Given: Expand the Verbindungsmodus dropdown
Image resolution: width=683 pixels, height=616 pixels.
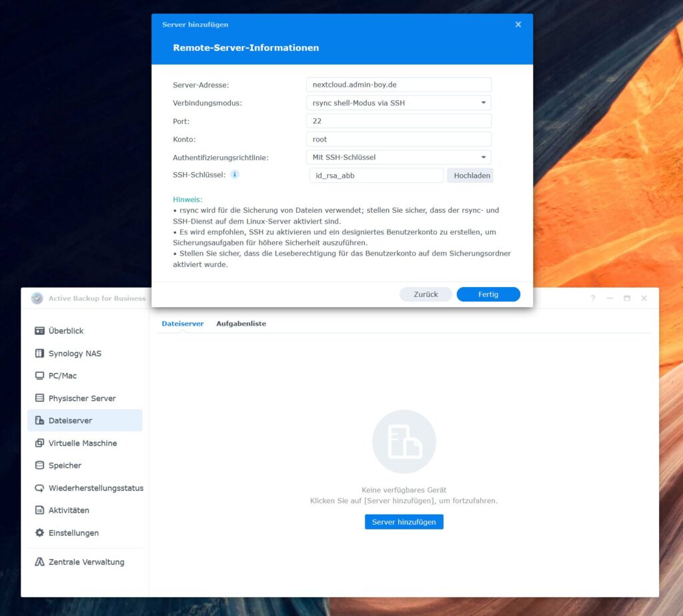Looking at the screenshot, I should (x=398, y=103).
